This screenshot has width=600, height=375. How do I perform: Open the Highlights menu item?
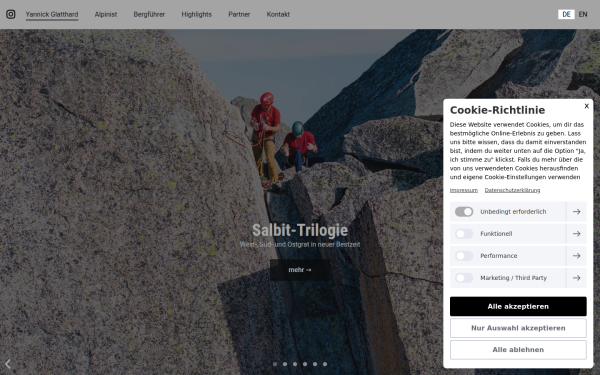click(196, 15)
